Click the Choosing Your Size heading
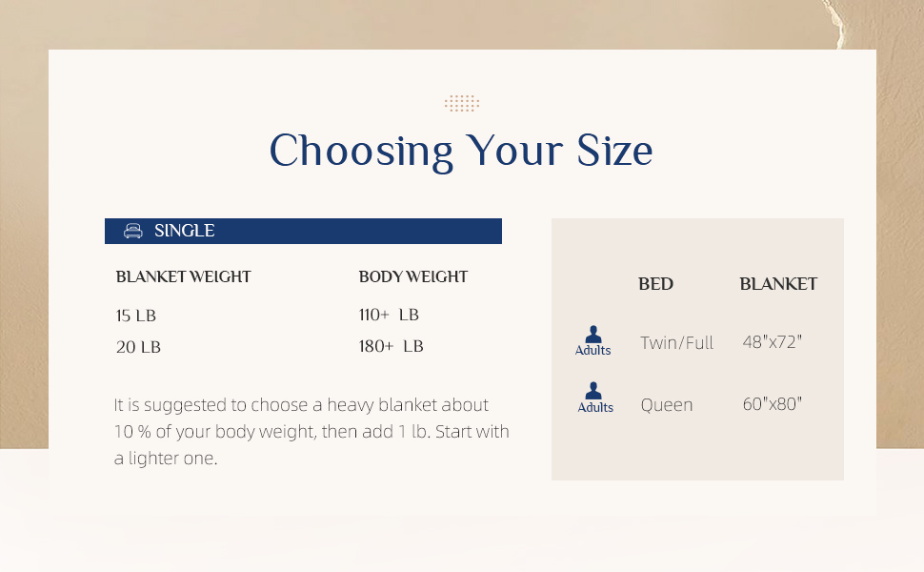The image size is (924, 572). 461,151
